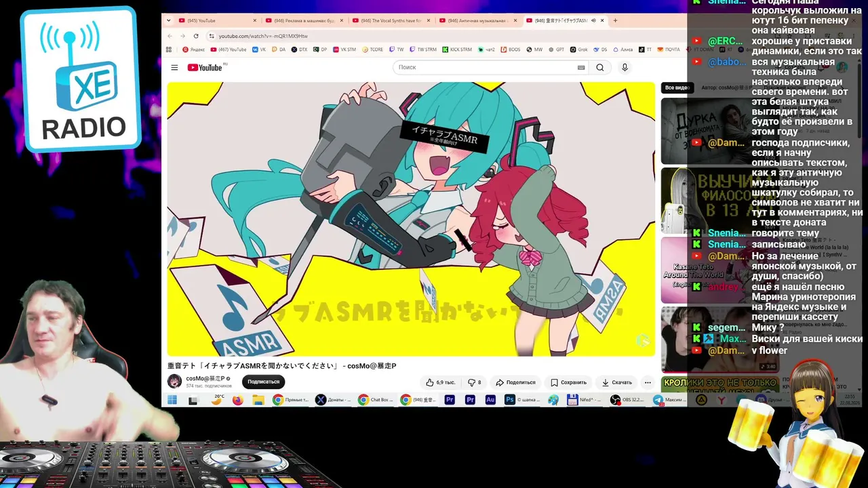Save the video with Сохранить
Viewport: 868px width, 488px height.
point(568,382)
